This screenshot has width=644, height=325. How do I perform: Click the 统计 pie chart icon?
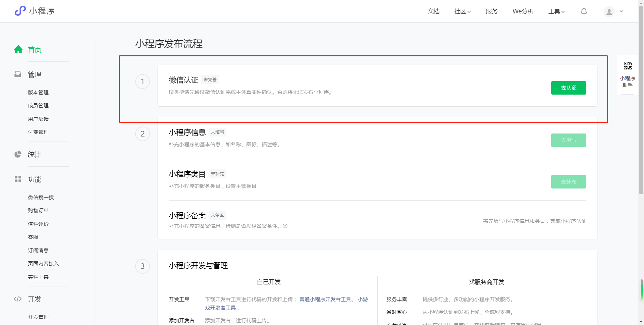coord(18,154)
